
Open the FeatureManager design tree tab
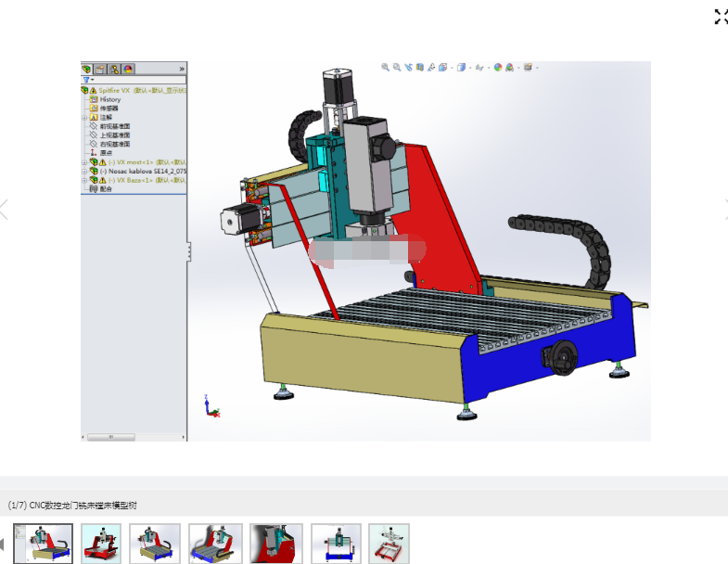[87, 70]
